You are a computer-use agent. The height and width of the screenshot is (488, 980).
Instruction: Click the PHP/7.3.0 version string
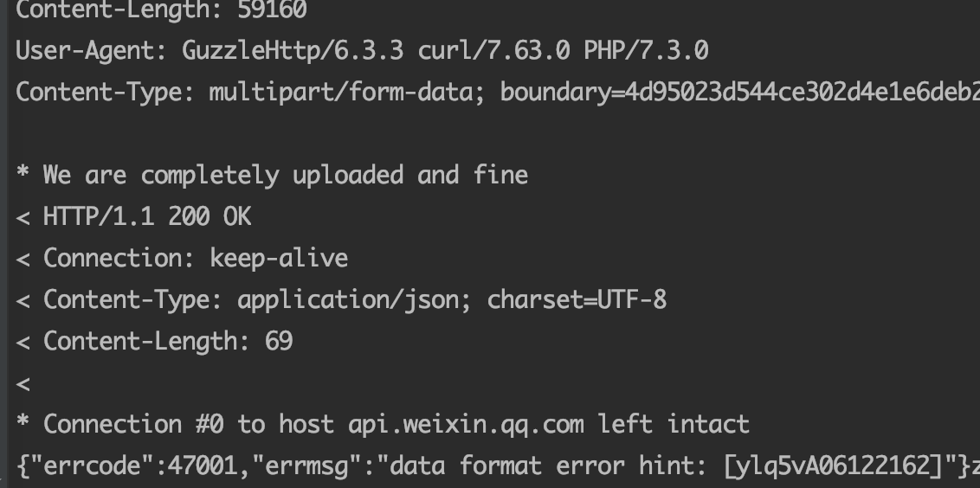pyautogui.click(x=646, y=50)
